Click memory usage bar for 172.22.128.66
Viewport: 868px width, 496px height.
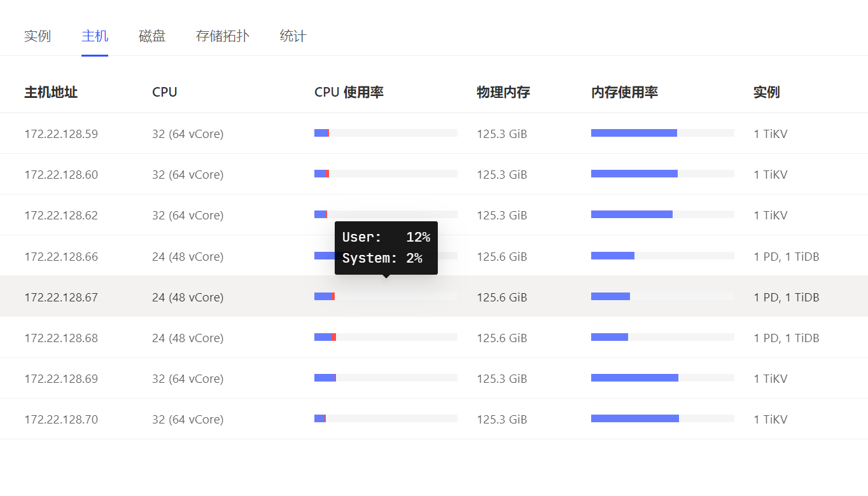click(x=662, y=256)
